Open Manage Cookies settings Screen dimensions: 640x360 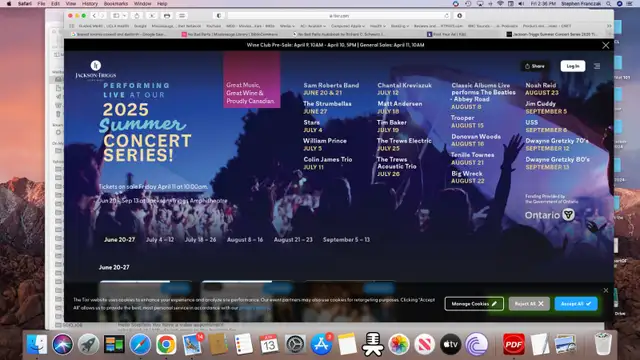[474, 304]
